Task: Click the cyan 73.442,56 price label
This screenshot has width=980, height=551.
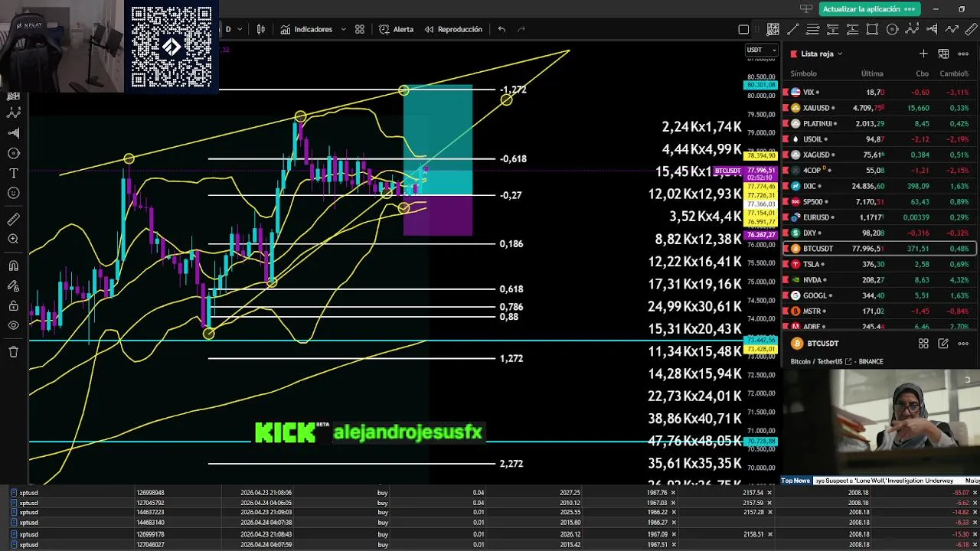Action: click(761, 340)
